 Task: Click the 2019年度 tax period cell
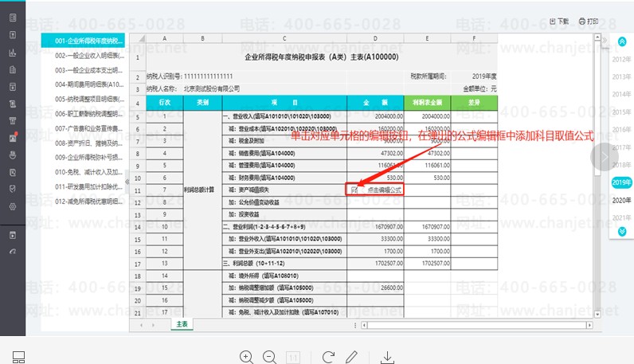pyautogui.click(x=474, y=76)
